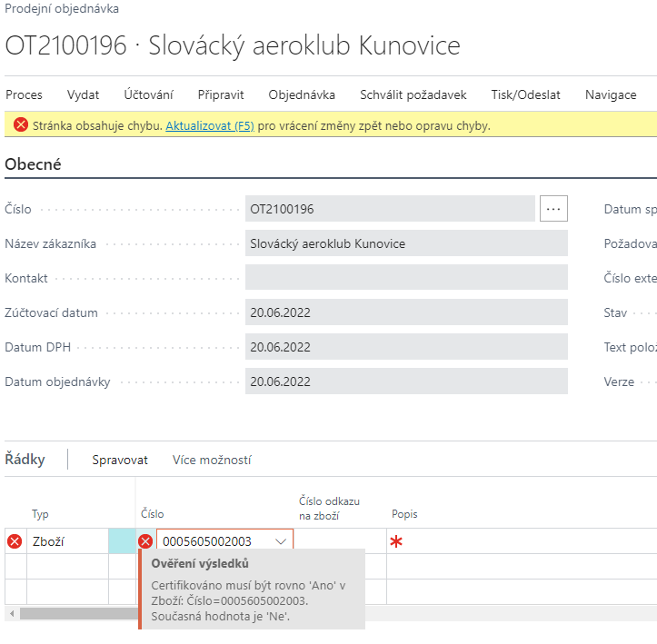Image resolution: width=657 pixels, height=644 pixels.
Task: Collapse the Obecné section header
Action: coord(34,164)
